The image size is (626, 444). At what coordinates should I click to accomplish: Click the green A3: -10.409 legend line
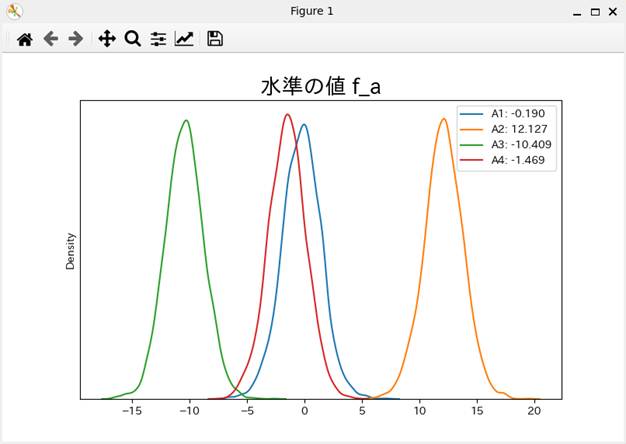(472, 144)
